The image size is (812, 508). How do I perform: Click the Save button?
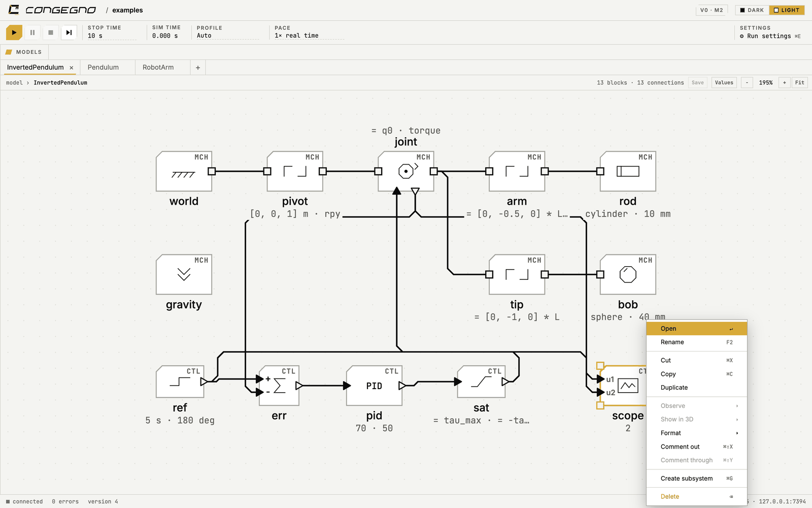click(698, 83)
